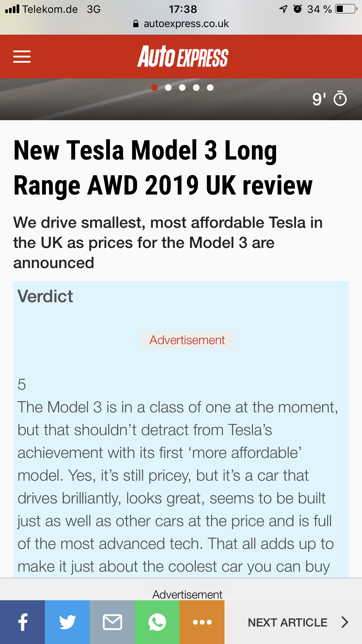Share article on Twitter
Screen dimensions: 362x644
pos(67,622)
